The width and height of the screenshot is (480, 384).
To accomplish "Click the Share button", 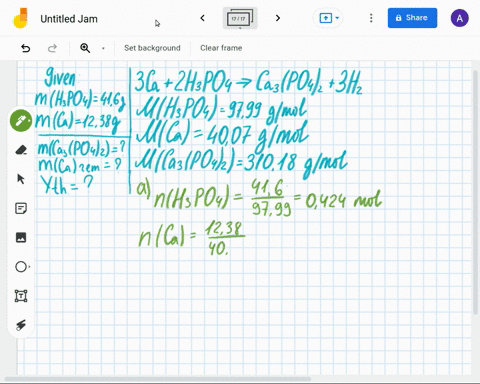I will coord(412,18).
